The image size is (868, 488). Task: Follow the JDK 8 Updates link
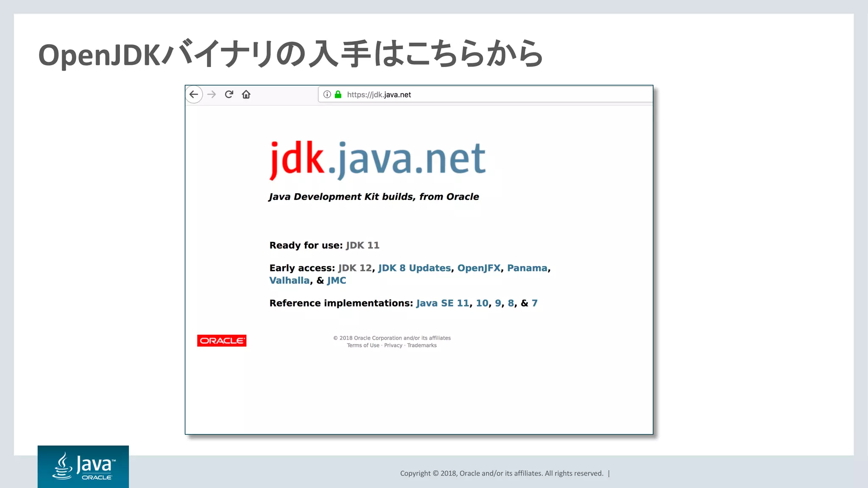415,268
